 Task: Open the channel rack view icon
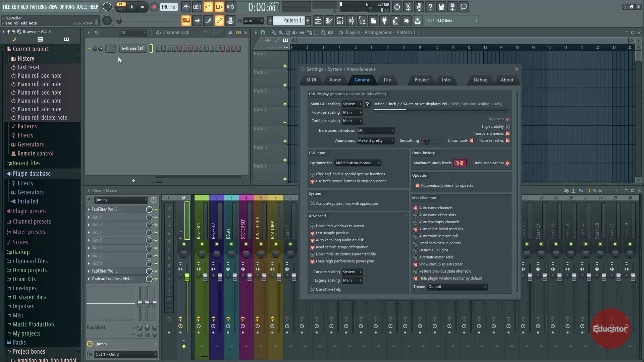click(340, 21)
